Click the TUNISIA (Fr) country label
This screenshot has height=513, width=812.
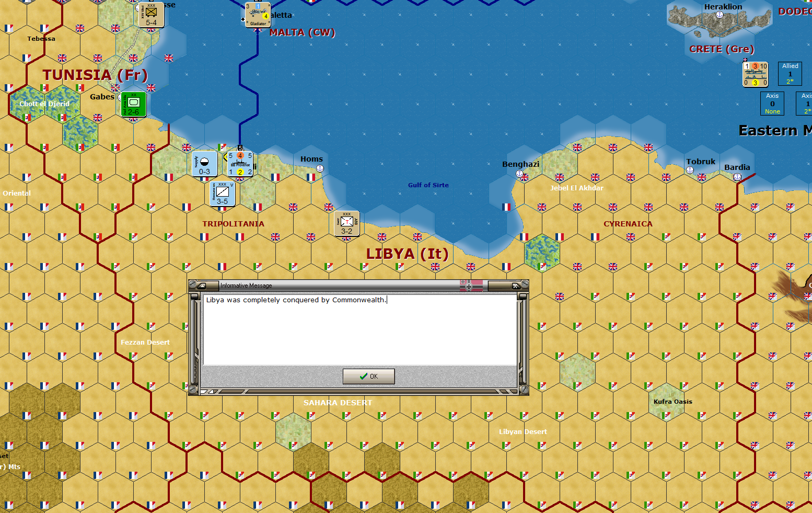(95, 75)
